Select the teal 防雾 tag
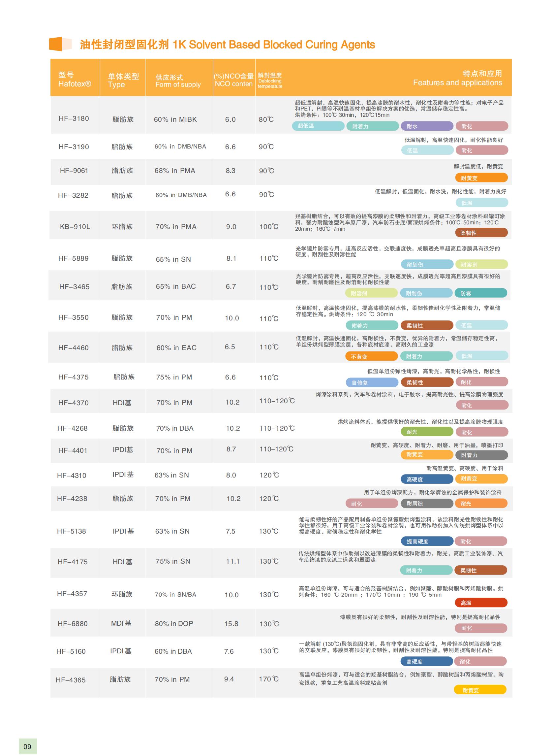The width and height of the screenshot is (553, 756). (x=480, y=293)
